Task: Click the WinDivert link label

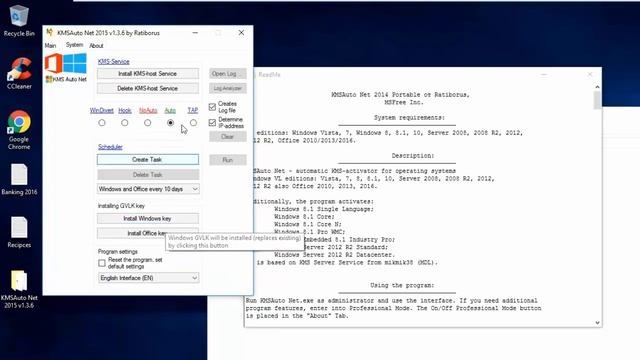Action: [x=102, y=111]
